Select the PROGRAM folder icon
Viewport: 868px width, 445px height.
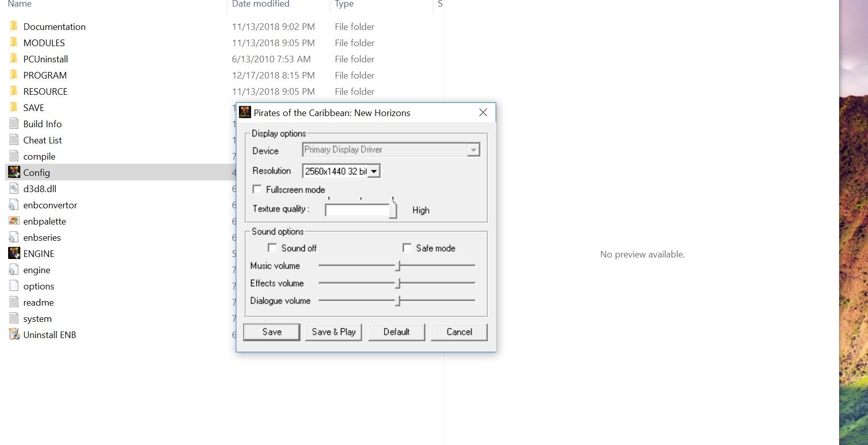click(x=14, y=75)
